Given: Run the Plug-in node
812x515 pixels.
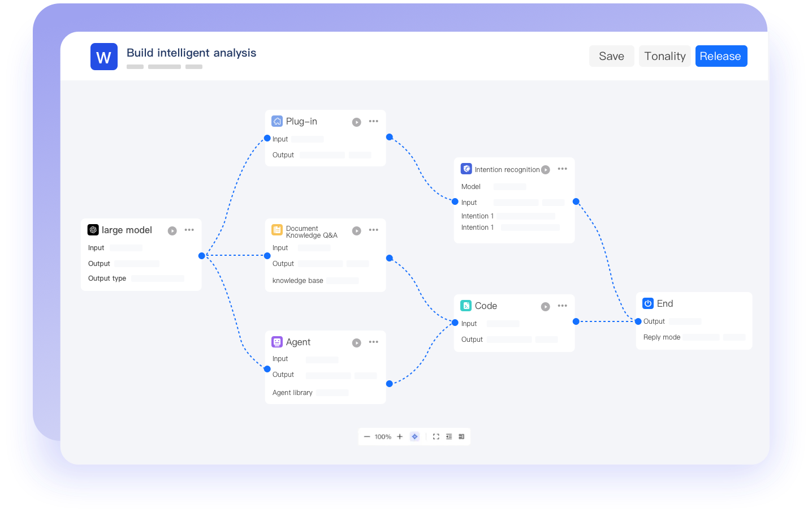Looking at the screenshot, I should click(x=357, y=122).
